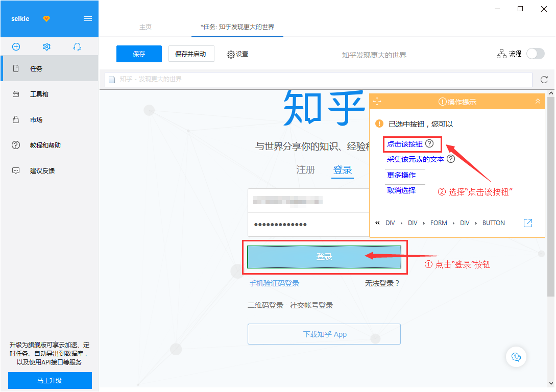Open sidebar settings gear icon
Image resolution: width=556 pixels, height=392 pixels.
pyautogui.click(x=46, y=47)
